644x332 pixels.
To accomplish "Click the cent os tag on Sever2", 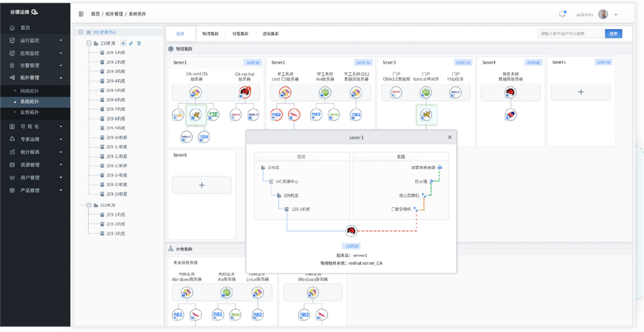I will point(363,62).
